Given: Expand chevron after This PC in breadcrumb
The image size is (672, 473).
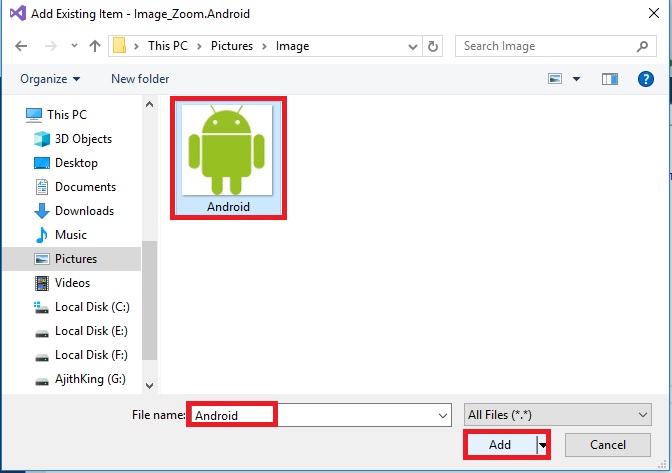Looking at the screenshot, I should tap(199, 46).
